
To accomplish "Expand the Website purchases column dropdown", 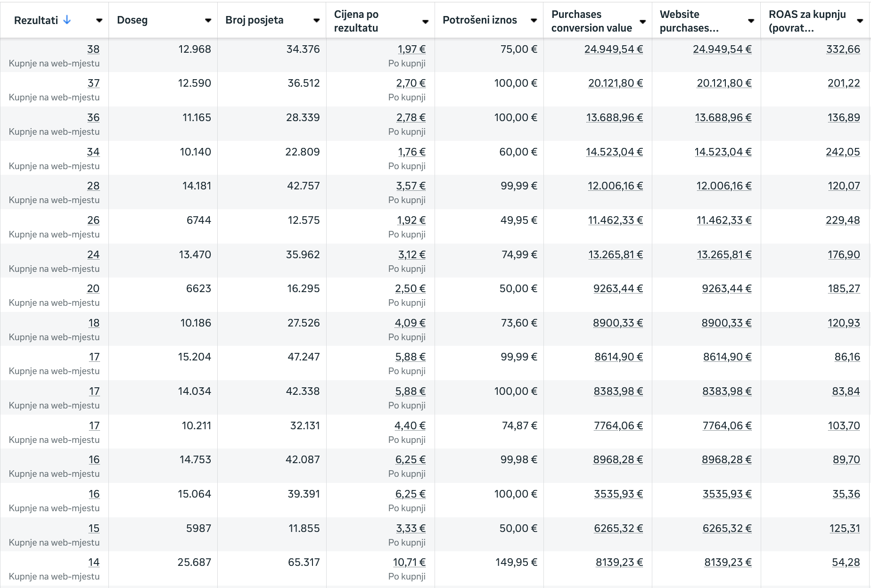I will 751,21.
